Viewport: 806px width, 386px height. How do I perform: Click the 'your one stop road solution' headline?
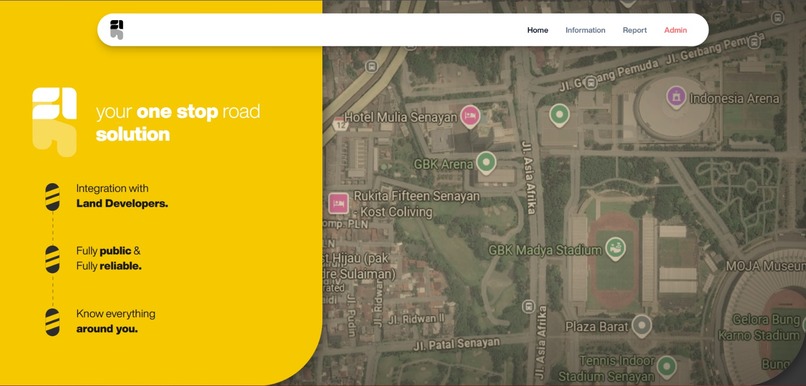pyautogui.click(x=178, y=123)
